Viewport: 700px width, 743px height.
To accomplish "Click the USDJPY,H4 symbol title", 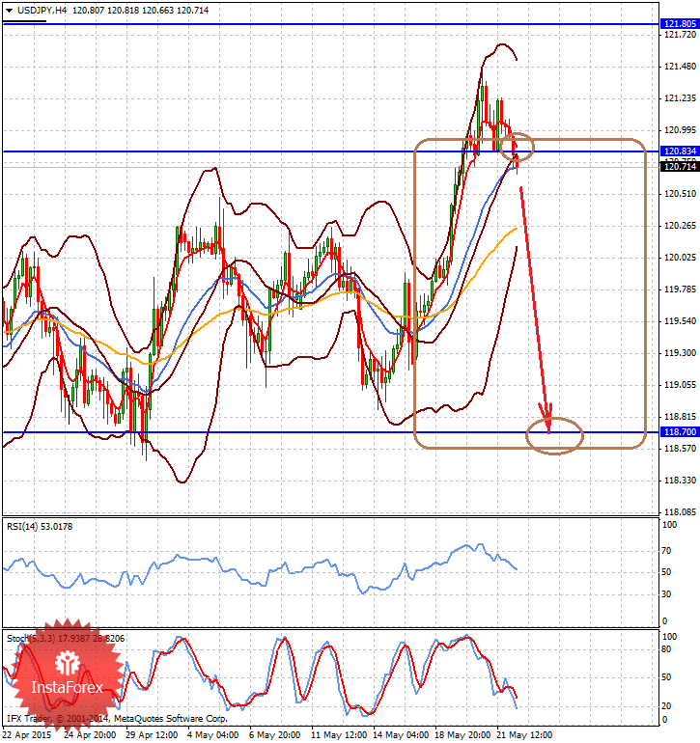I will point(42,11).
